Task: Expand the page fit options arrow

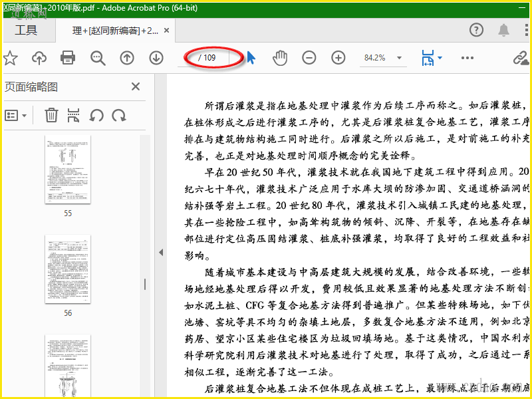Action: click(440, 58)
